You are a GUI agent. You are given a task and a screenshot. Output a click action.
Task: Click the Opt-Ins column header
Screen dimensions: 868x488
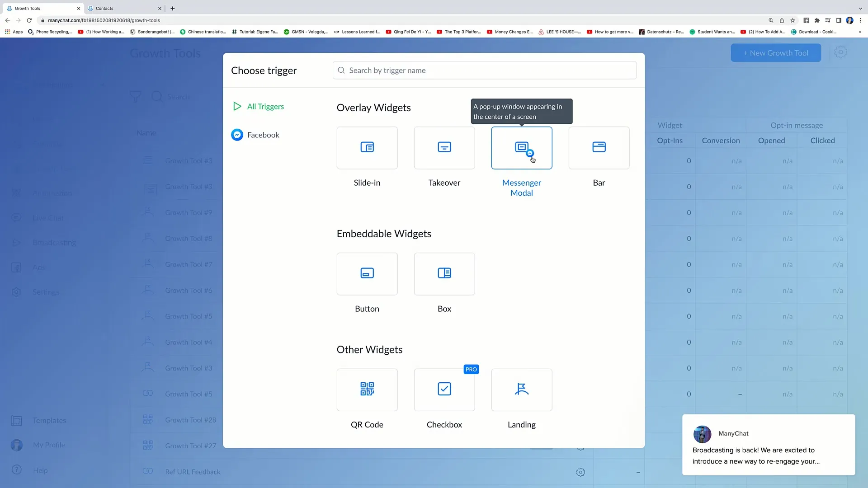pyautogui.click(x=670, y=141)
